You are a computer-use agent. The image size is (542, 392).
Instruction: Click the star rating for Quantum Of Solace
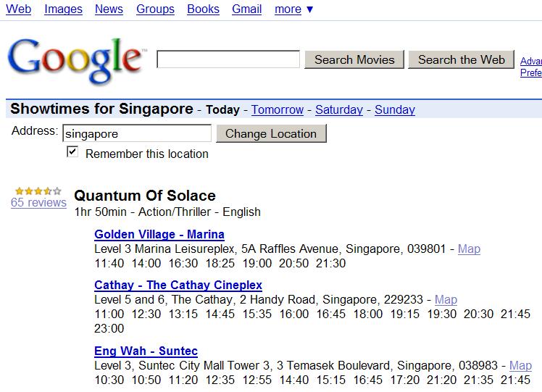[x=38, y=191]
